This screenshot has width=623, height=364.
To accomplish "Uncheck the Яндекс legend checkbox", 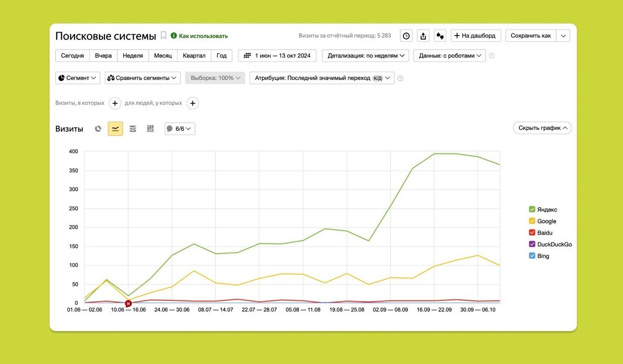I will 532,210.
